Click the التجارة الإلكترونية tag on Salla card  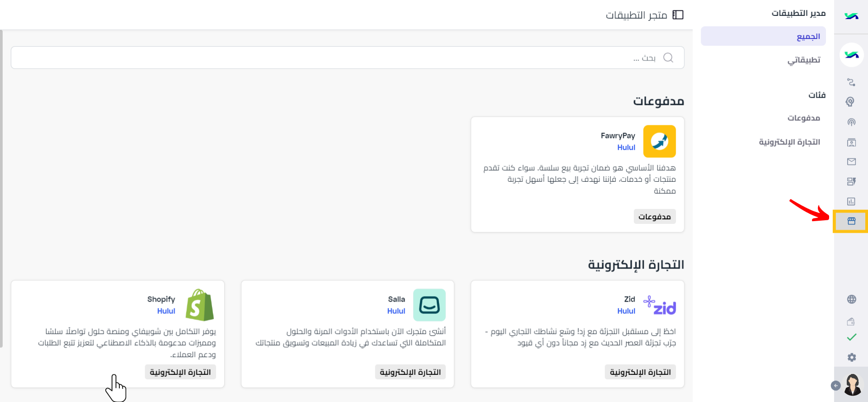(410, 372)
